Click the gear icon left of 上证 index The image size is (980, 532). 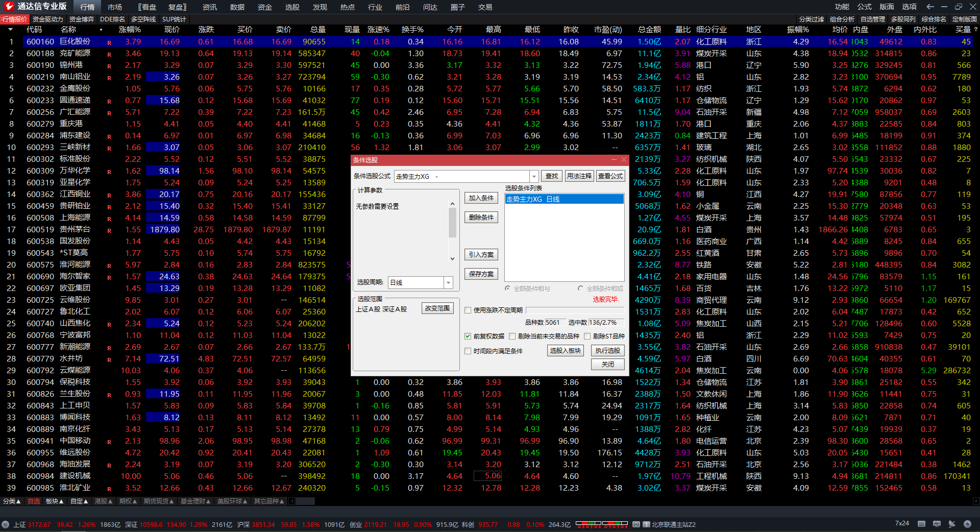tap(5, 524)
